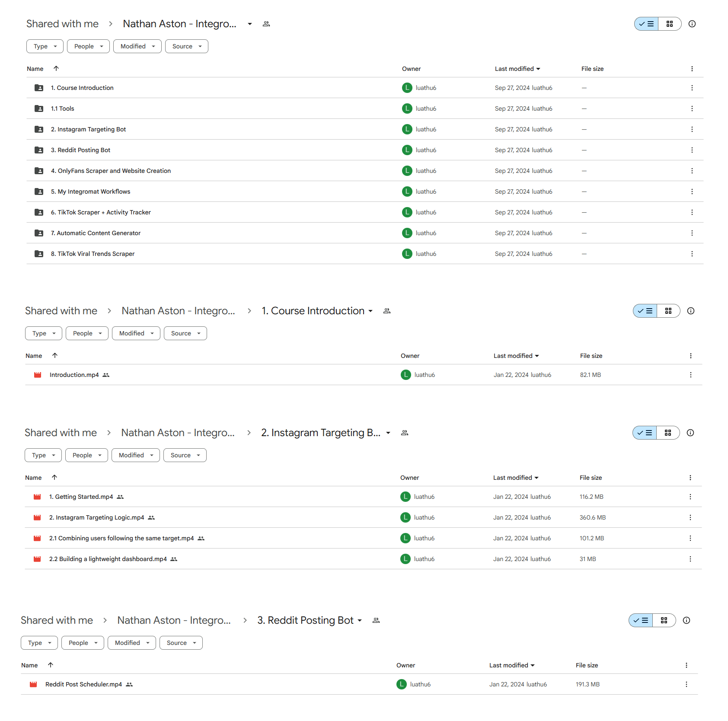Click the Name column header in Reddit Posting list
The image size is (728, 721).
click(29, 665)
